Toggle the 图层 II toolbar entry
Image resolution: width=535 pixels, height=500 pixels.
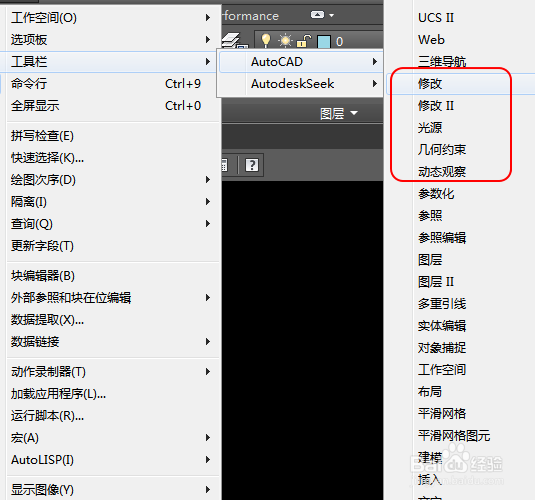[x=436, y=282]
